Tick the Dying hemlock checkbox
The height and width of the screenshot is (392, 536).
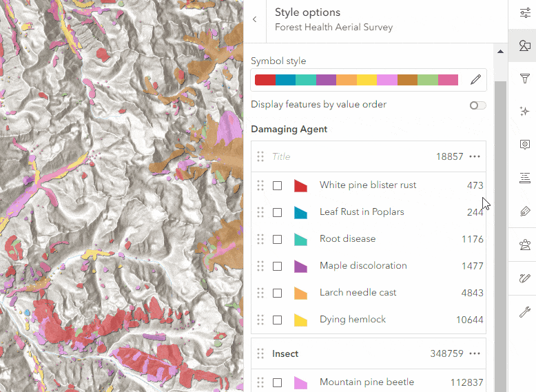277,320
